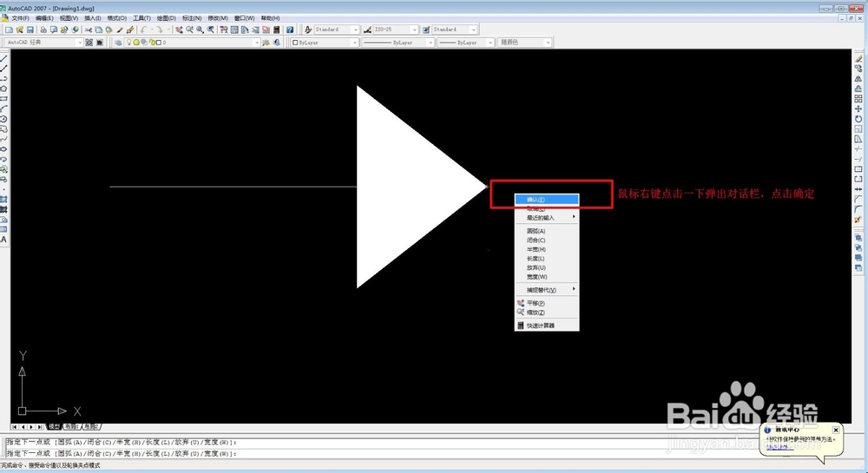This screenshot has width=868, height=473.
Task: Choose 缩放(Z) in the context menu
Action: click(547, 312)
